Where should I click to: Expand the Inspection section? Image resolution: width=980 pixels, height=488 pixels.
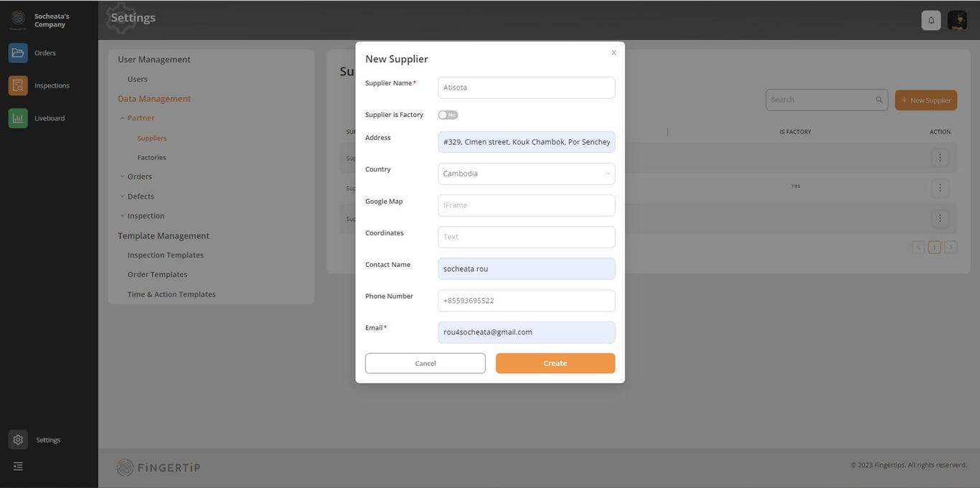[122, 216]
